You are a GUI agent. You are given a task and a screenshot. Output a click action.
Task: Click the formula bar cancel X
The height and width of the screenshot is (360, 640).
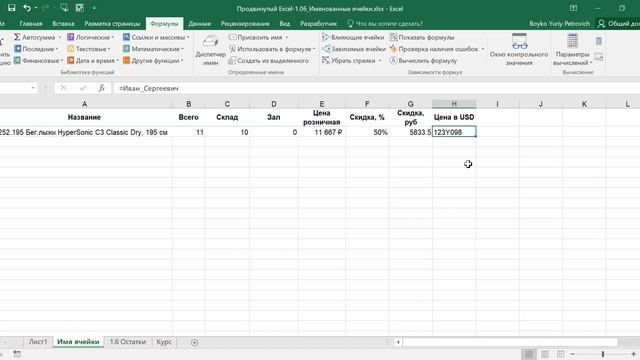[63, 88]
